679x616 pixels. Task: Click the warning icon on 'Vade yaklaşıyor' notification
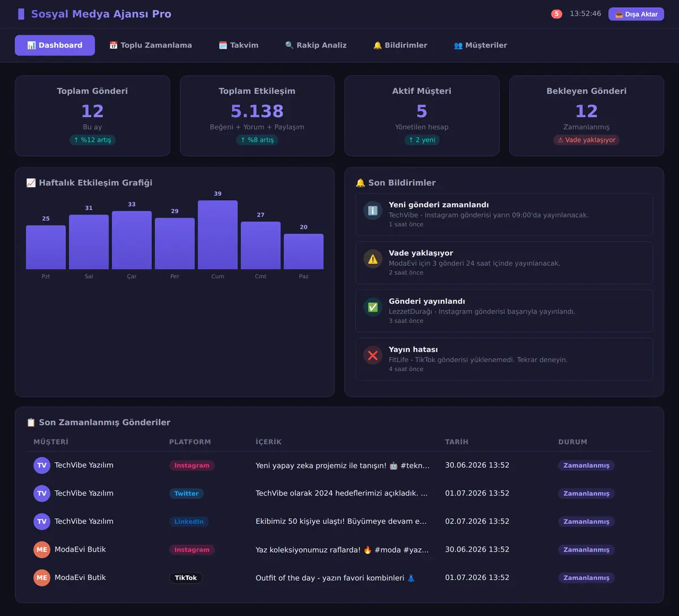coord(373,259)
